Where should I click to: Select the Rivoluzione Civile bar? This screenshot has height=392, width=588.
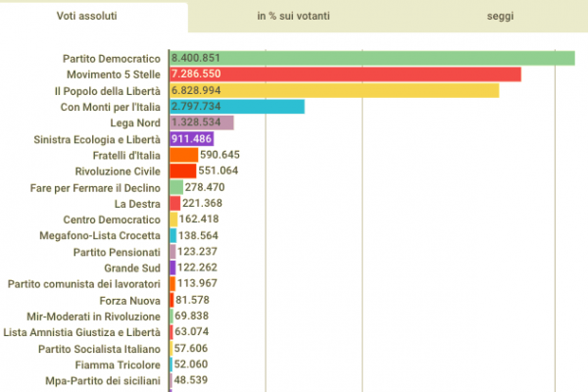182,171
